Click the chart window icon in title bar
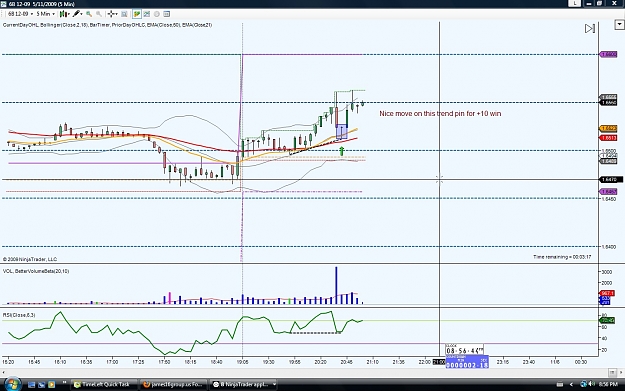 [3, 4]
